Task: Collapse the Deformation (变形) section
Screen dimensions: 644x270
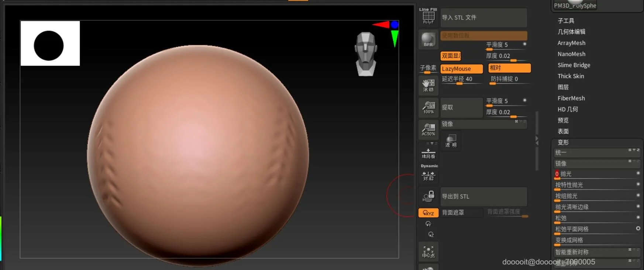Action: coord(563,142)
